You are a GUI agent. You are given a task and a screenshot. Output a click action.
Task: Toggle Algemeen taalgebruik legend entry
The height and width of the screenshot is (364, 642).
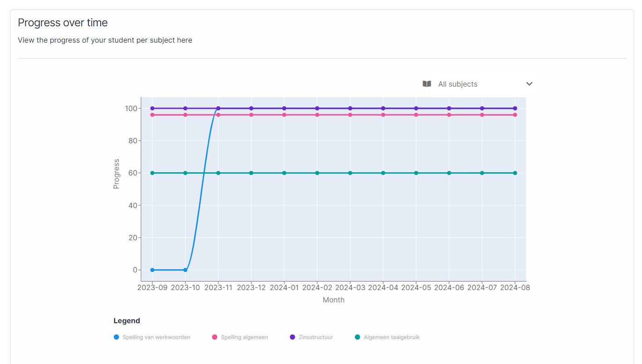click(x=391, y=337)
